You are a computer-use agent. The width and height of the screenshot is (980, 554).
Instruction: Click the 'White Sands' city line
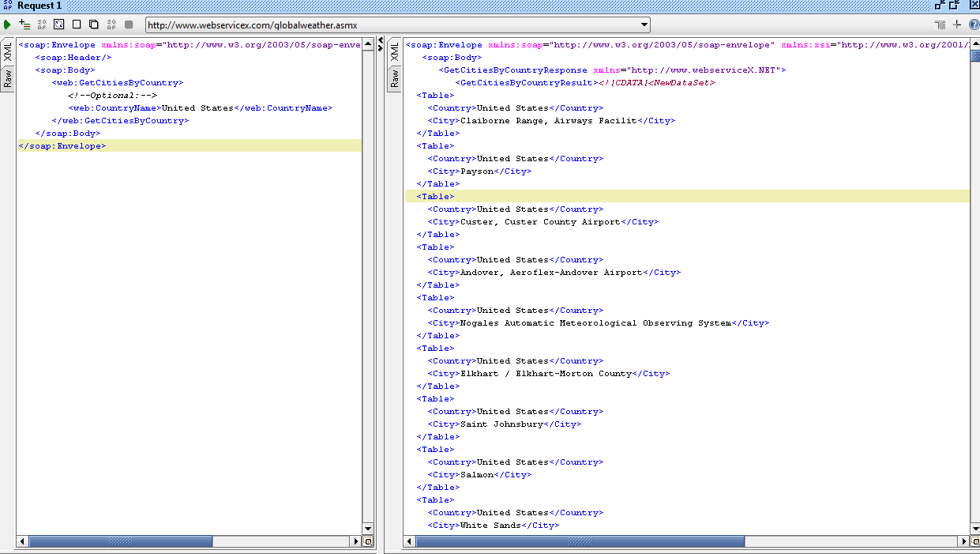494,526
